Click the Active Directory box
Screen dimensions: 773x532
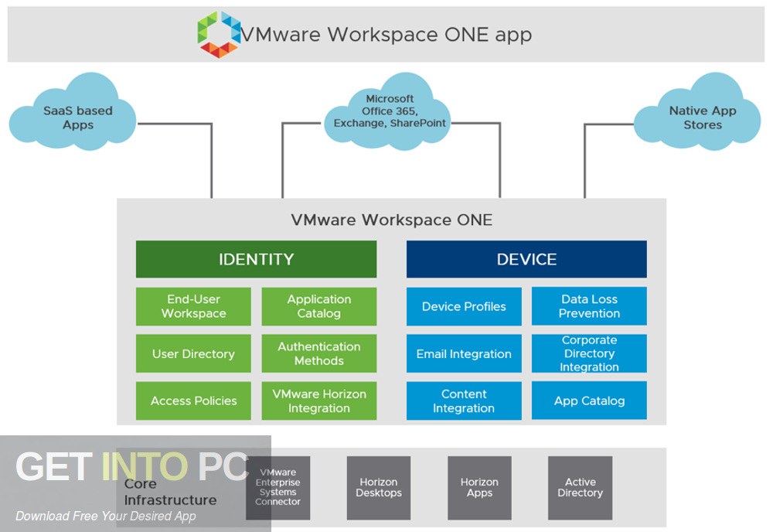(x=581, y=488)
